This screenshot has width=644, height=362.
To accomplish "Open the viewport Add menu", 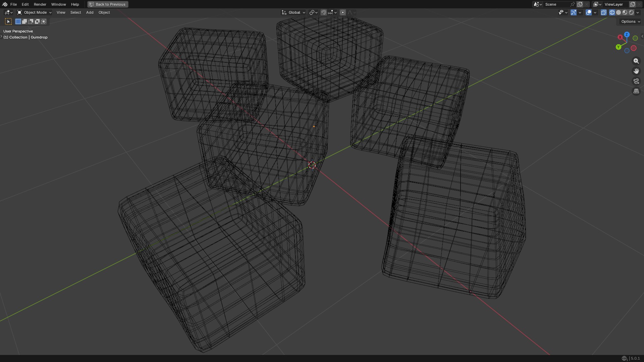I will pyautogui.click(x=90, y=12).
